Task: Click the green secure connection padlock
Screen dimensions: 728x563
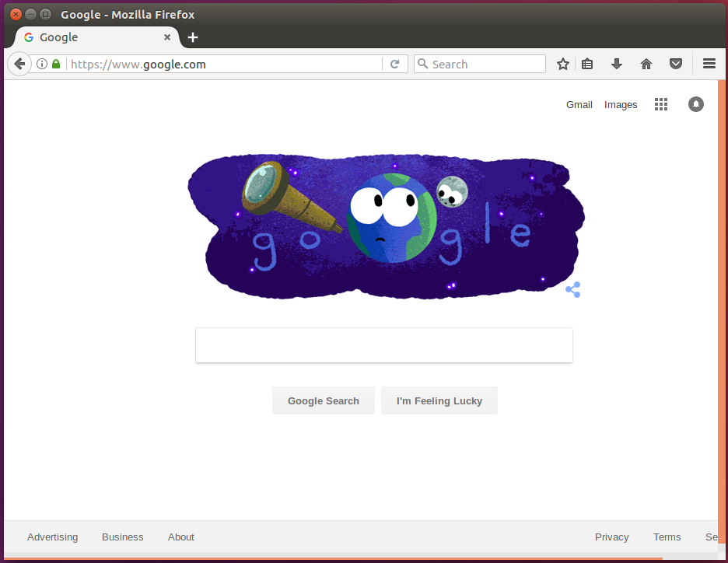Action: pos(56,64)
